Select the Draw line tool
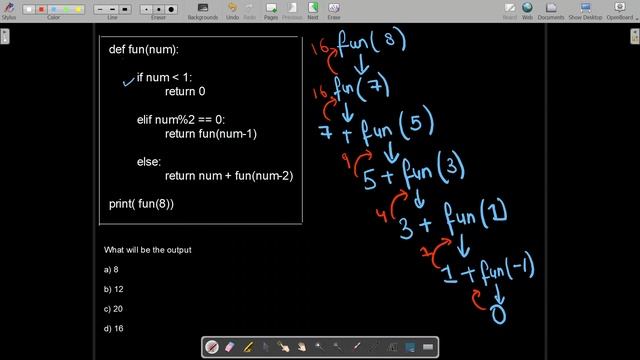640x360 pixels. (x=374, y=347)
